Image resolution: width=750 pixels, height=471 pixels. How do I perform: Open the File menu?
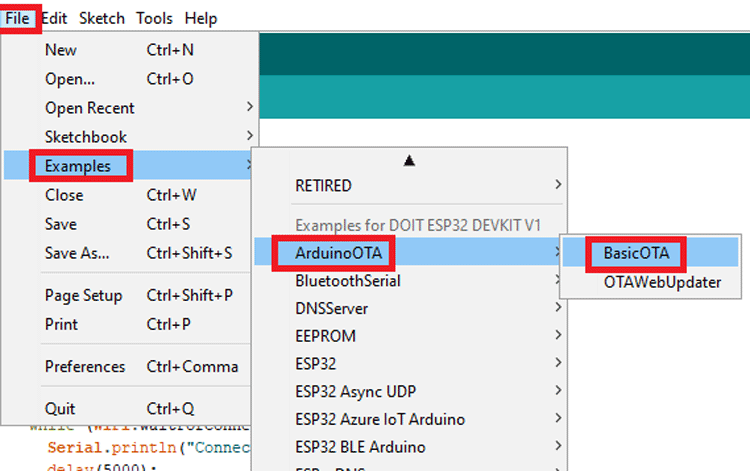[x=18, y=19]
